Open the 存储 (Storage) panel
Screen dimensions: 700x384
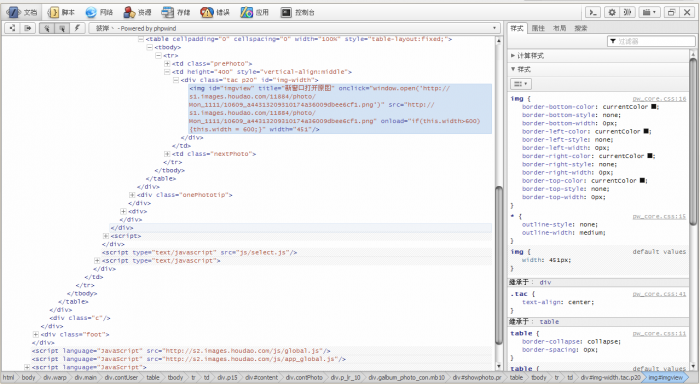176,13
